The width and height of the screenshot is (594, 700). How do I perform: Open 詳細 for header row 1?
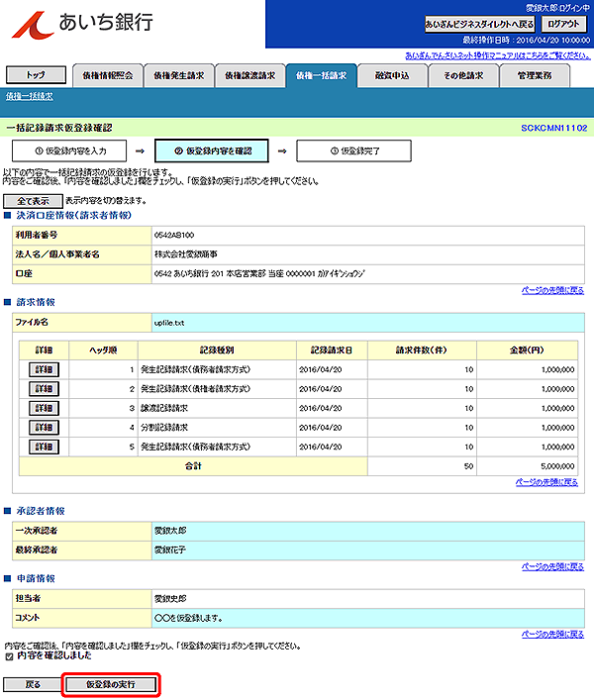[x=44, y=369]
